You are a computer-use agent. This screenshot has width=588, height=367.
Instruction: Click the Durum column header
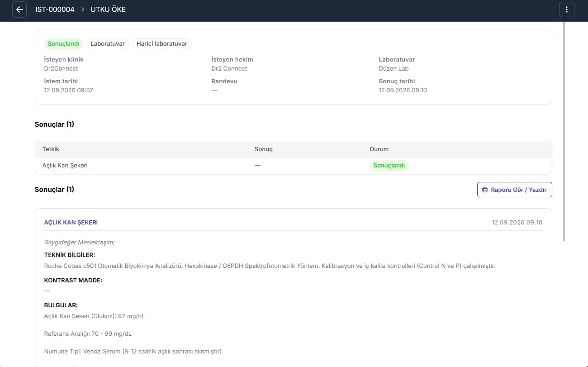[379, 149]
